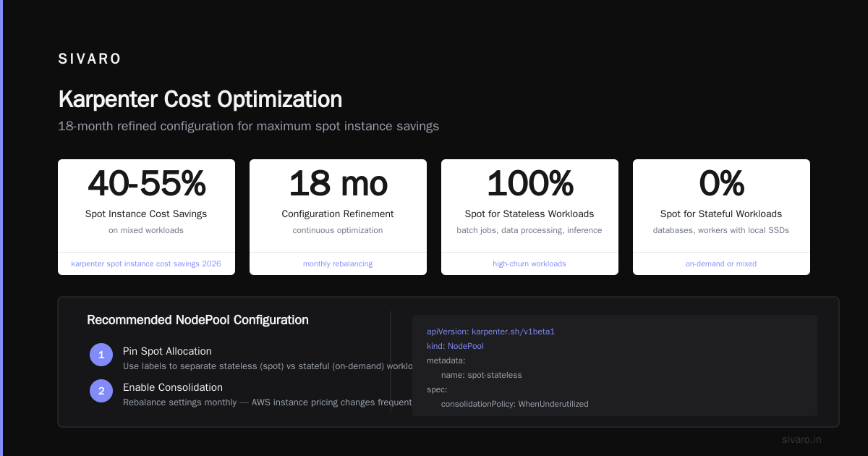
Task: Click the Karpenter Cost Optimization heading
Action: coord(200,99)
